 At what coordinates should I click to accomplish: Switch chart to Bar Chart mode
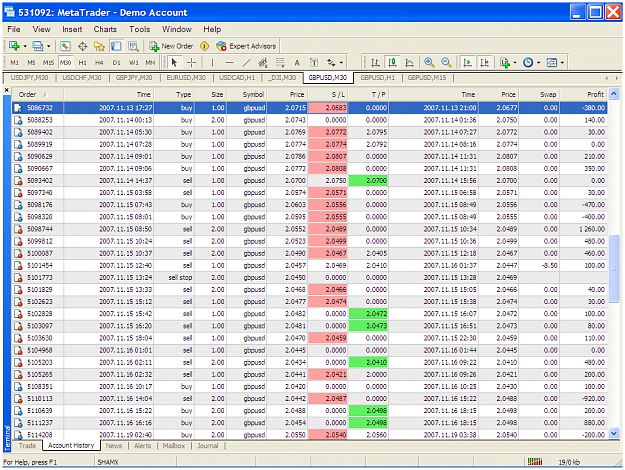(x=375, y=63)
